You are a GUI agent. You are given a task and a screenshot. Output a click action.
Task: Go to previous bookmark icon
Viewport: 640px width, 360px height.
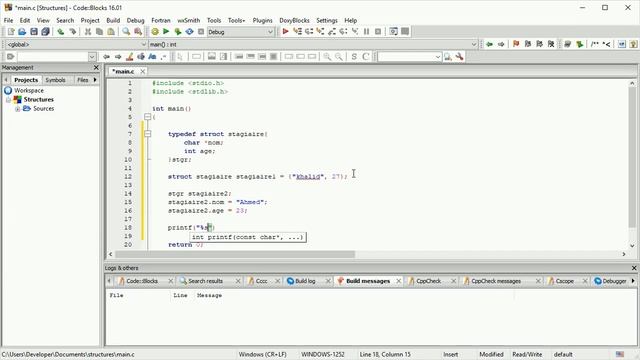click(528, 44)
